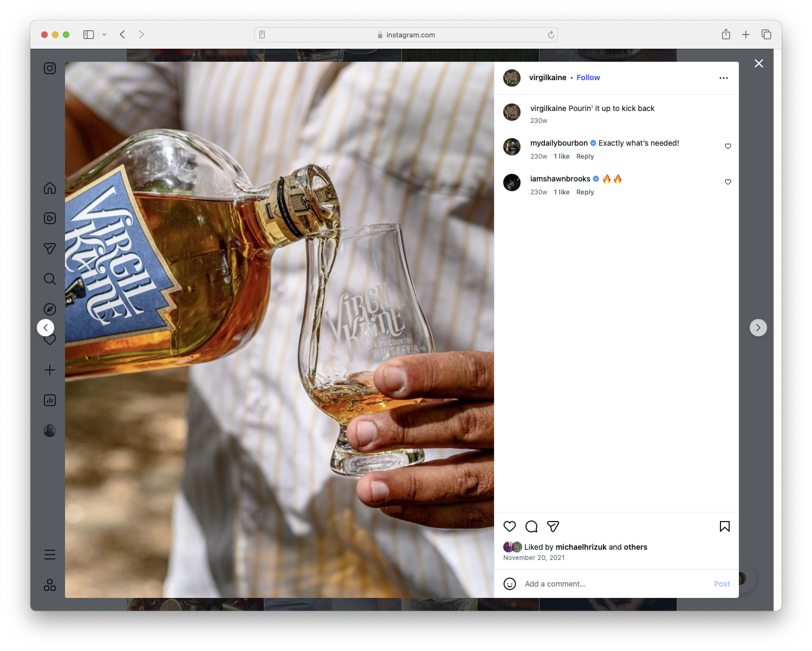Viewport: 812px width, 651px height.
Task: Show Safari tab overview
Action: tap(766, 35)
